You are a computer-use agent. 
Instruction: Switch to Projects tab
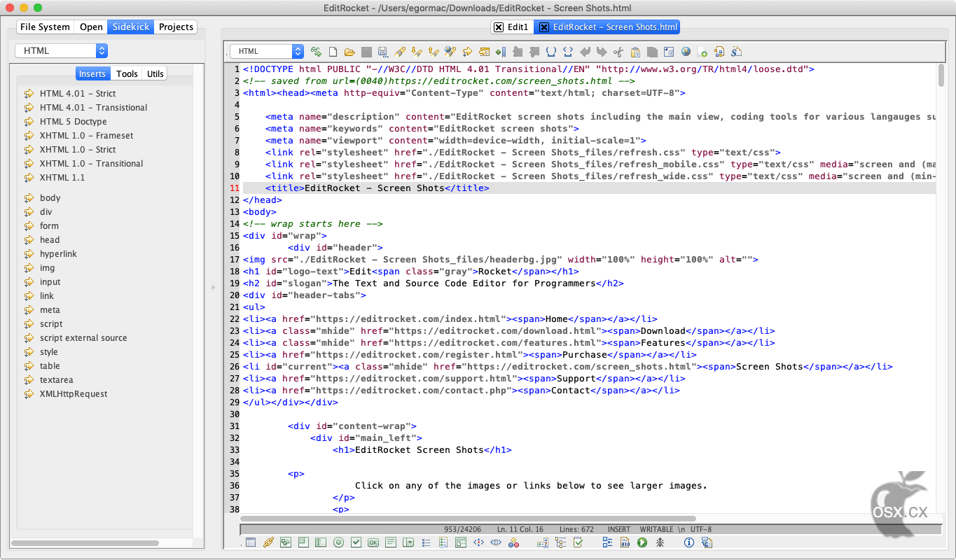(x=176, y=27)
